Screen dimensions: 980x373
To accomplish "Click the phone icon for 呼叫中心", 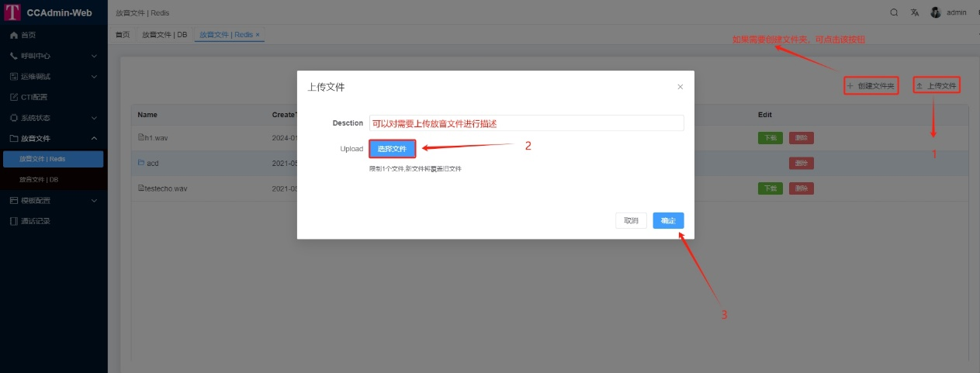I will coord(14,56).
